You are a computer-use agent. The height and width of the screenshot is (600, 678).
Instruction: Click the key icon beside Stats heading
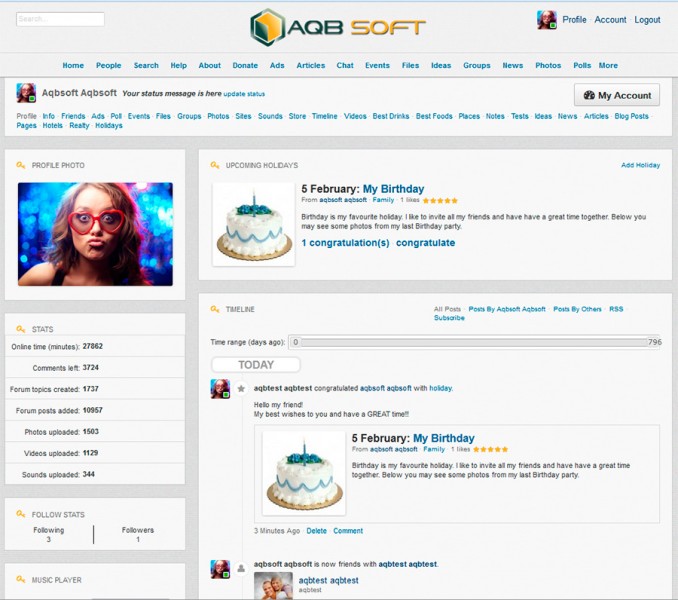point(20,329)
